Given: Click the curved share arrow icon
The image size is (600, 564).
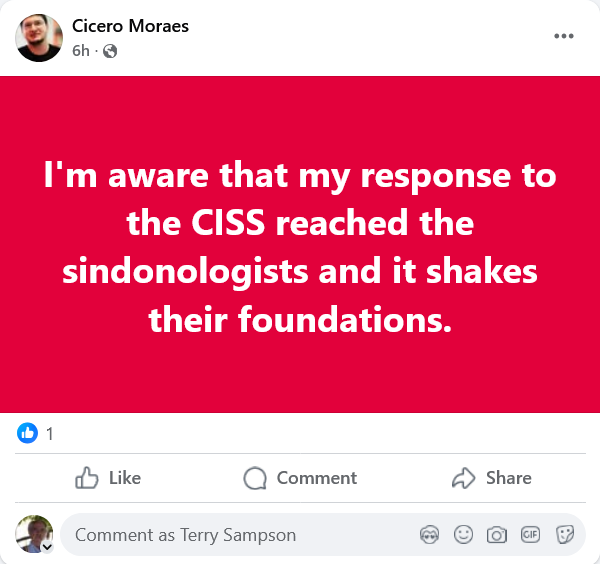Looking at the screenshot, I should pos(463,478).
